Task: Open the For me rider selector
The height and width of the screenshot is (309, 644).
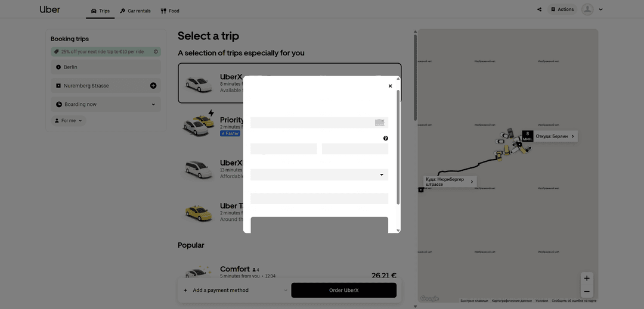Action: (69, 121)
